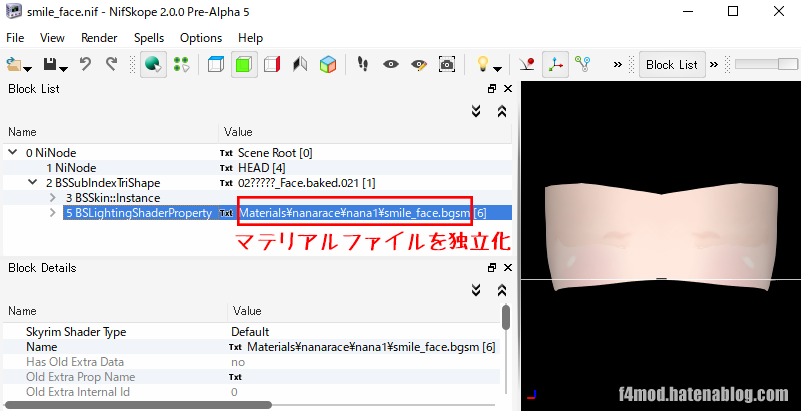Open the Spells menu

149,38
